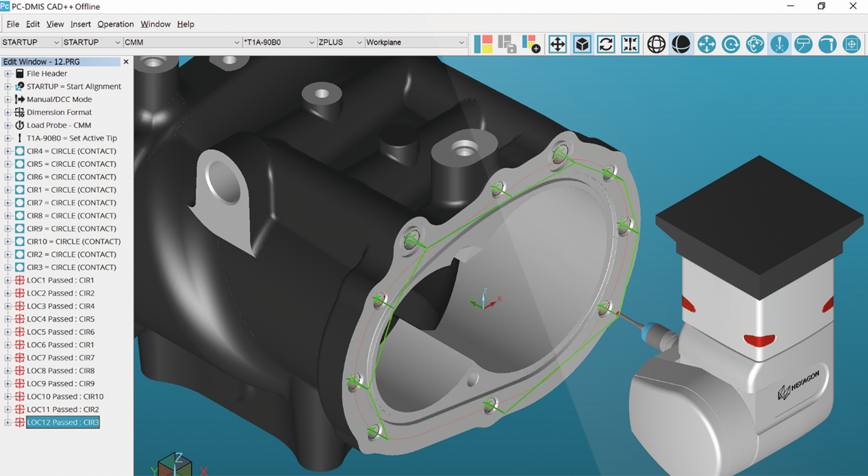Toggle the solid shaded sphere display
Image resolution: width=868 pixels, height=476 pixels.
(680, 44)
